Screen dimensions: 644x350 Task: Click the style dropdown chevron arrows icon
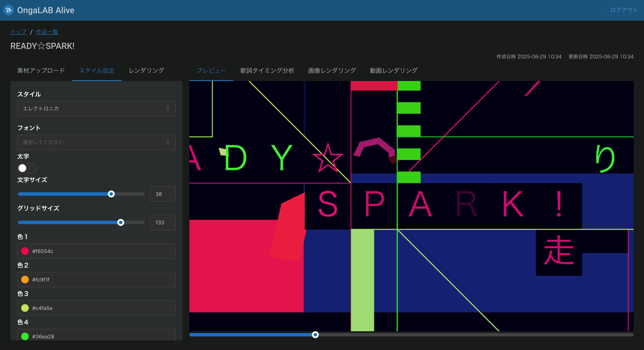point(168,109)
